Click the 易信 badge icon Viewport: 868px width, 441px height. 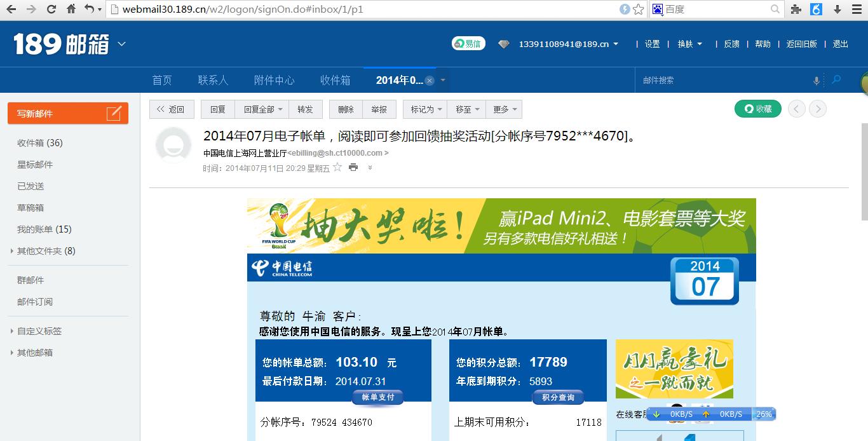pyautogui.click(x=468, y=44)
